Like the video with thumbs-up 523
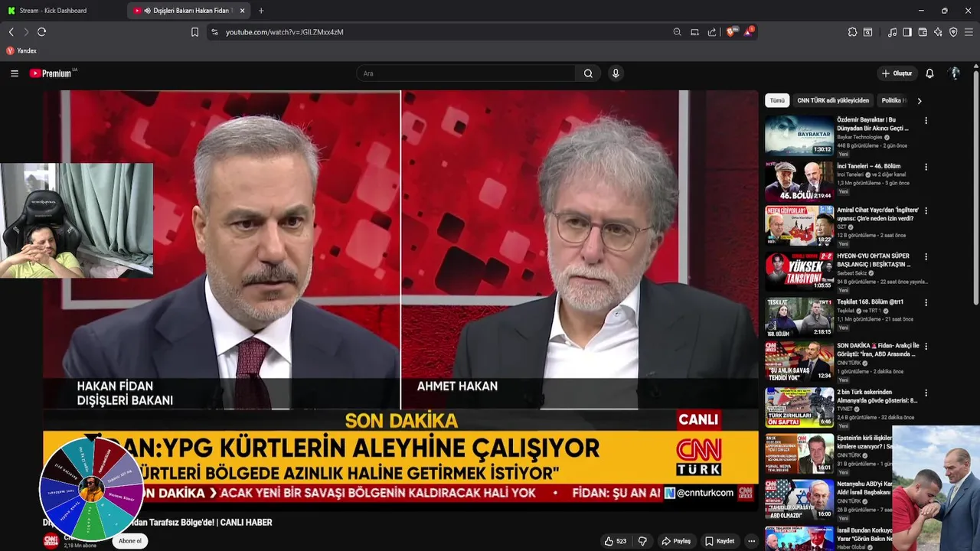Image resolution: width=980 pixels, height=551 pixels. click(616, 541)
